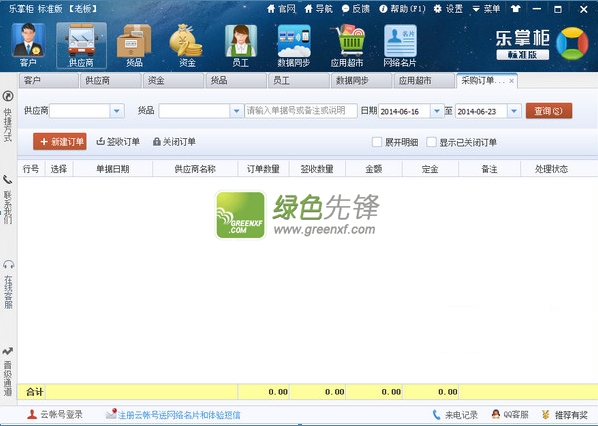Open the 应用超市 shopping cart icon

tap(347, 45)
